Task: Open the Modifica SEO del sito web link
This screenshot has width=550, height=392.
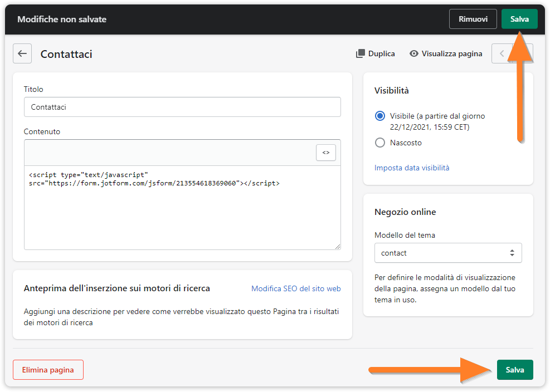Action: point(296,288)
